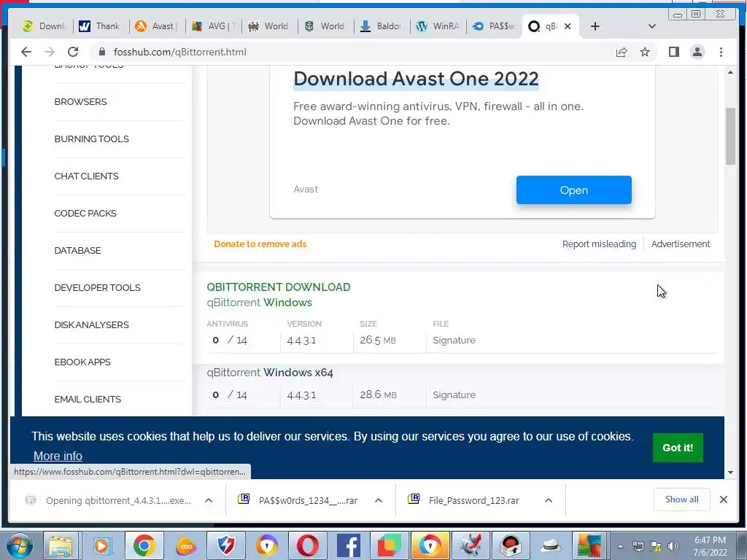
Task: Expand options for qbittorrent exe download
Action: tap(208, 500)
